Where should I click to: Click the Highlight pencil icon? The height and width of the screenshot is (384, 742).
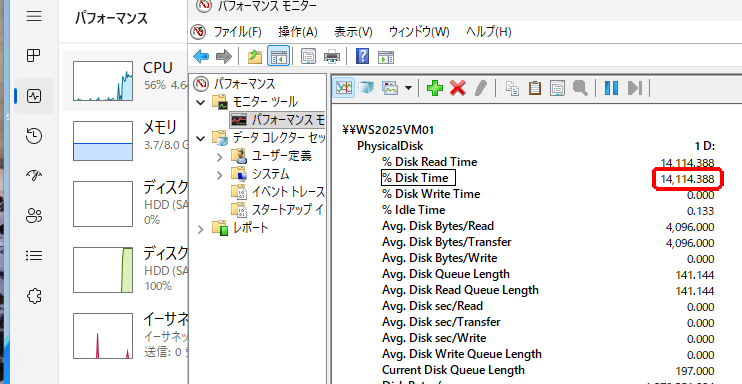(481, 88)
